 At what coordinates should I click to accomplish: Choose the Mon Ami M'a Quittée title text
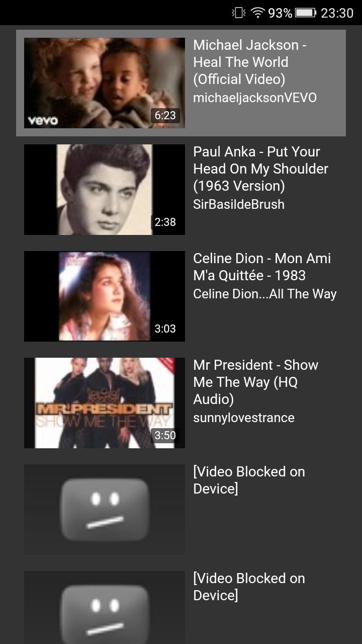[262, 267]
